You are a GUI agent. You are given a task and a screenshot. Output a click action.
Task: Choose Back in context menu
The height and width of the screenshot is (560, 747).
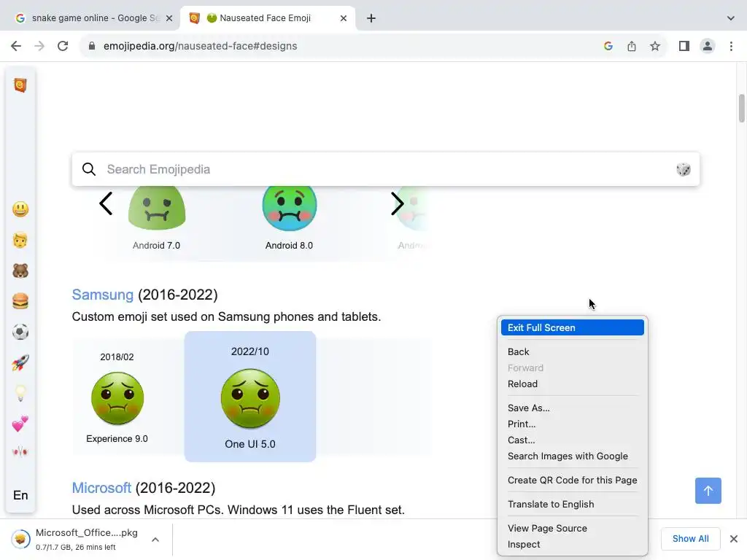pyautogui.click(x=572, y=352)
